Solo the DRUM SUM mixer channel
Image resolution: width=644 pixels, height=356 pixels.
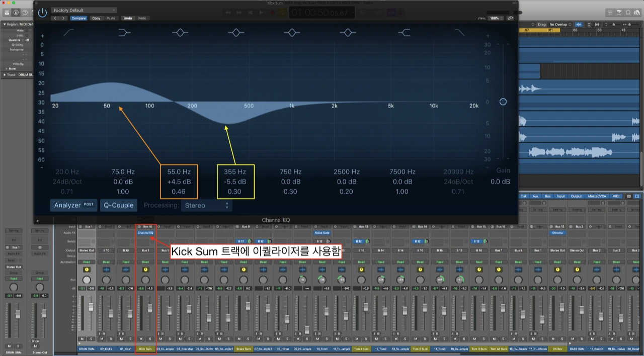pyautogui.click(x=90, y=338)
